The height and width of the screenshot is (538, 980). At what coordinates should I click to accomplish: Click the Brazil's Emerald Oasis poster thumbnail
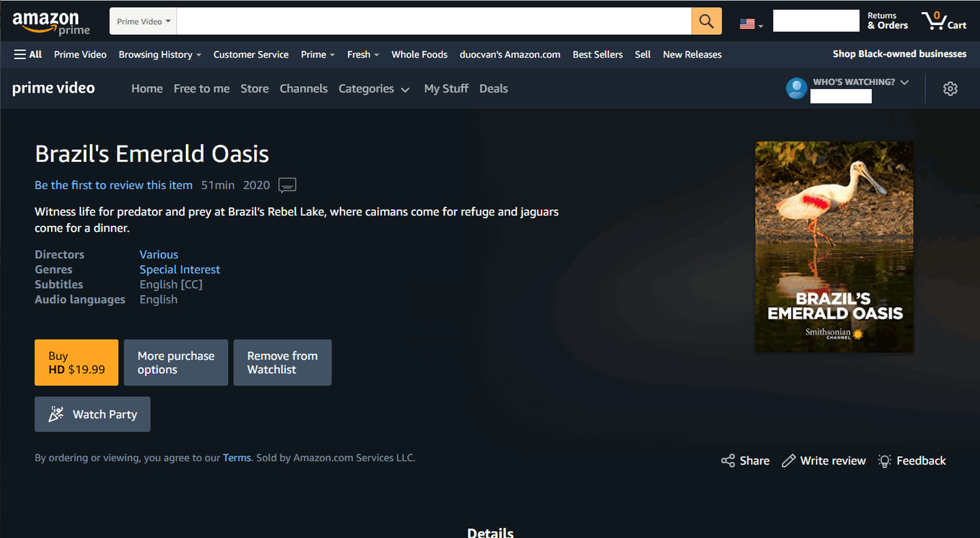[x=834, y=247]
